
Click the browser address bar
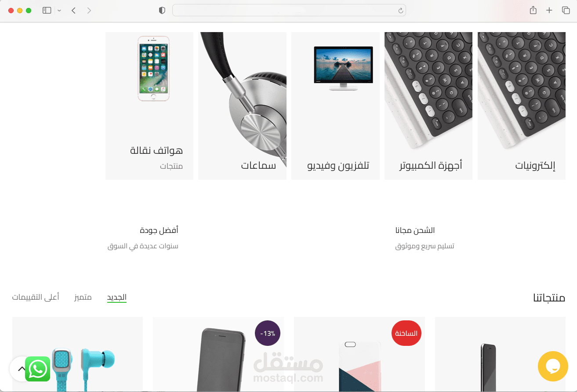(x=289, y=11)
